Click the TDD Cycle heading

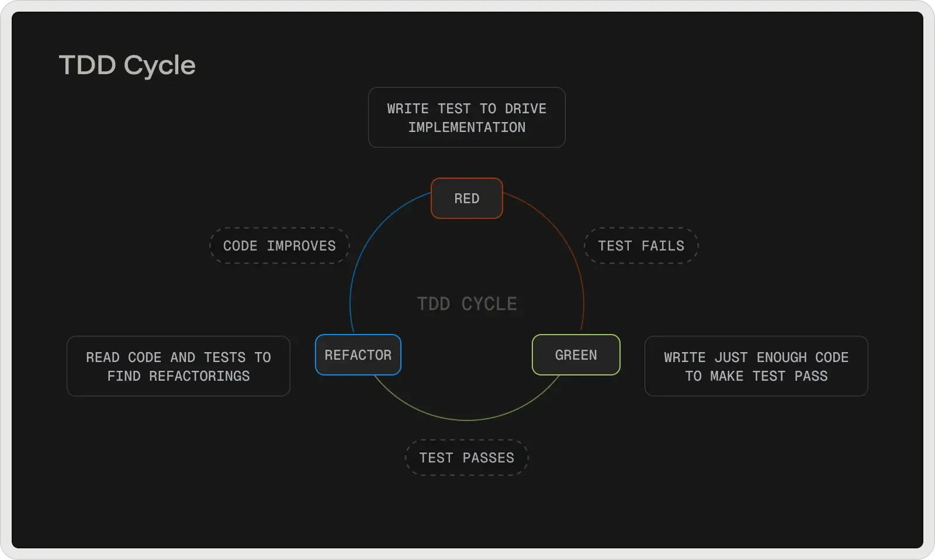click(127, 64)
